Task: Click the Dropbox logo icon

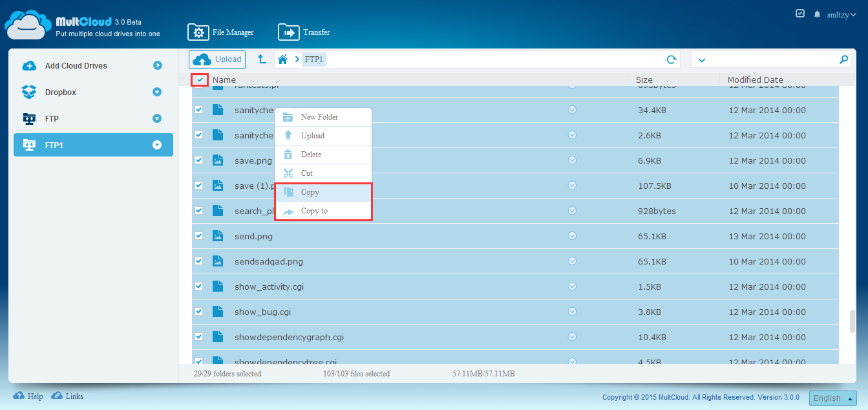Action: coord(29,92)
